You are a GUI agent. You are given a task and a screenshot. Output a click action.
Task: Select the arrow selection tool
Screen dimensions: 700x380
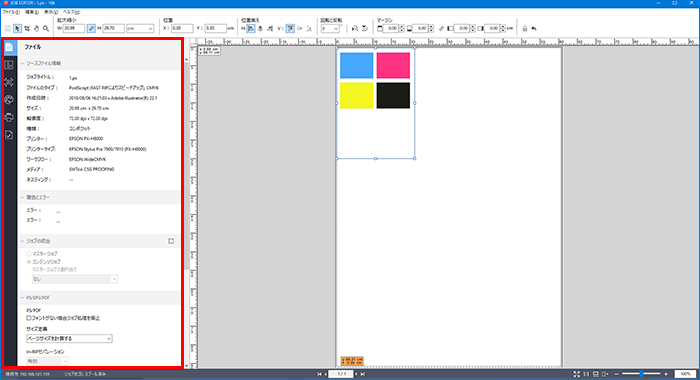[x=17, y=29]
